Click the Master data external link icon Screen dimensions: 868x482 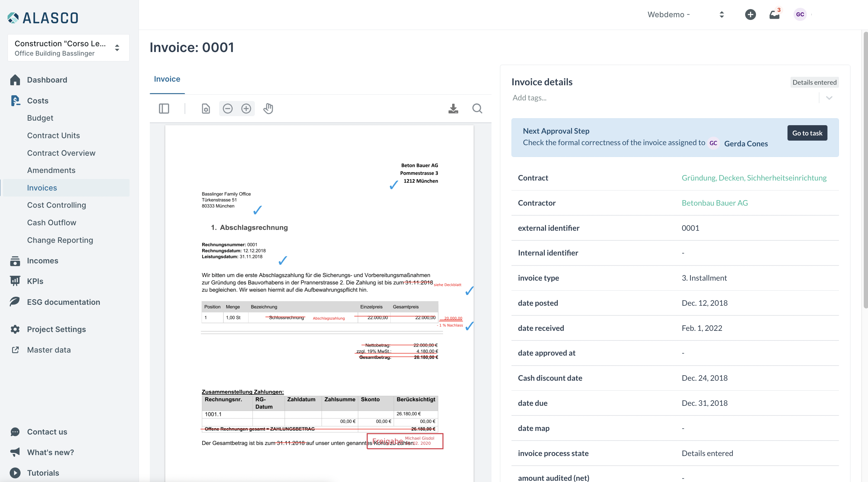click(15, 350)
